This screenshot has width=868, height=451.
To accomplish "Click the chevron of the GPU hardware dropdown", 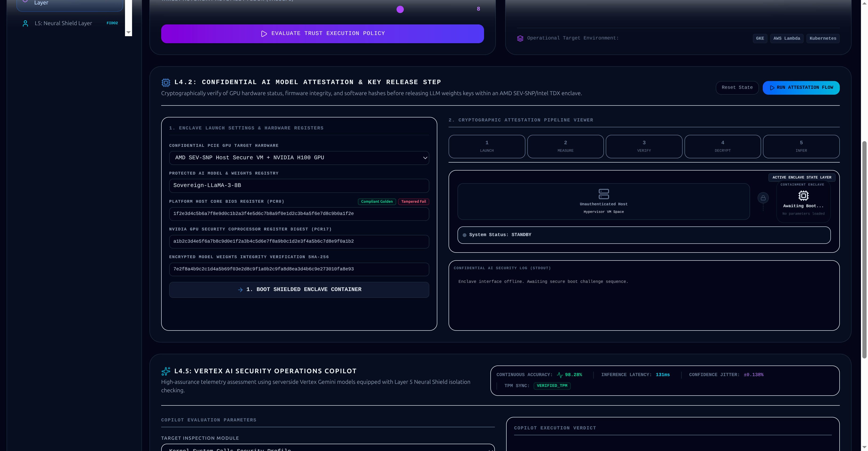I will (425, 158).
